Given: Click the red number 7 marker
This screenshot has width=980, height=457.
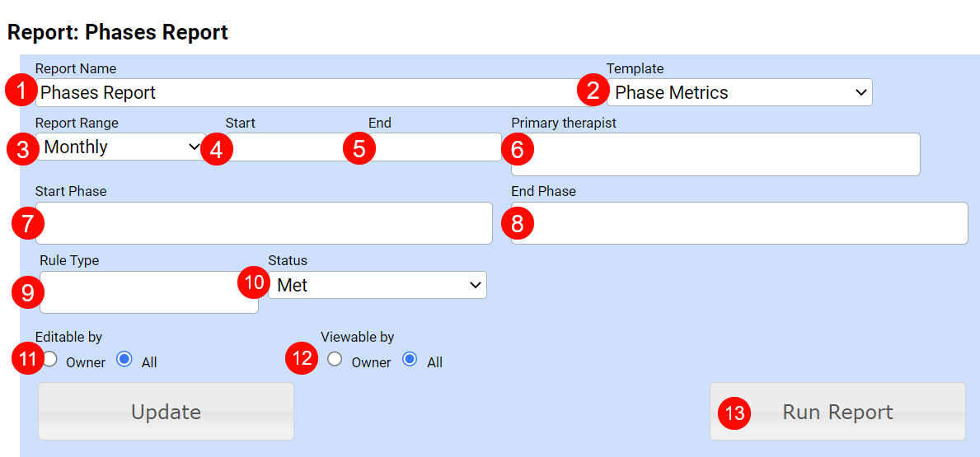Looking at the screenshot, I should [x=28, y=223].
